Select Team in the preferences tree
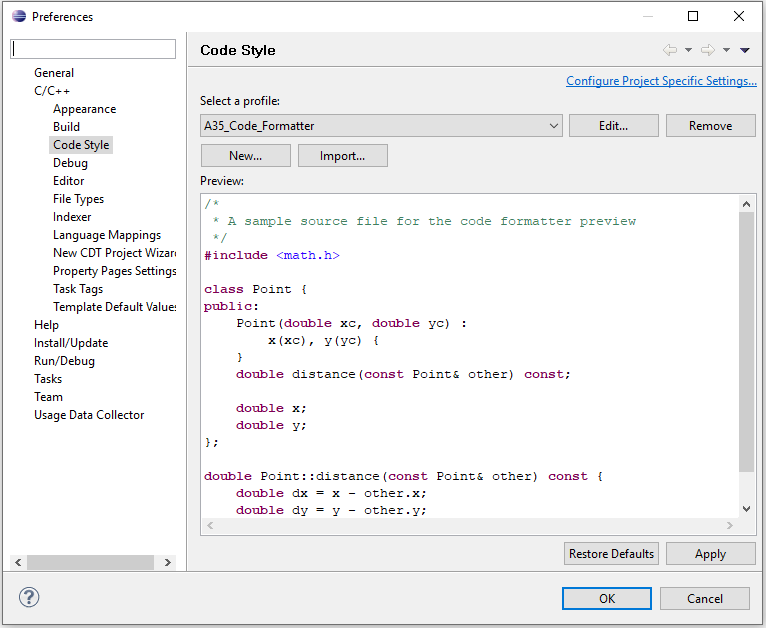The image size is (766, 628). (x=48, y=397)
